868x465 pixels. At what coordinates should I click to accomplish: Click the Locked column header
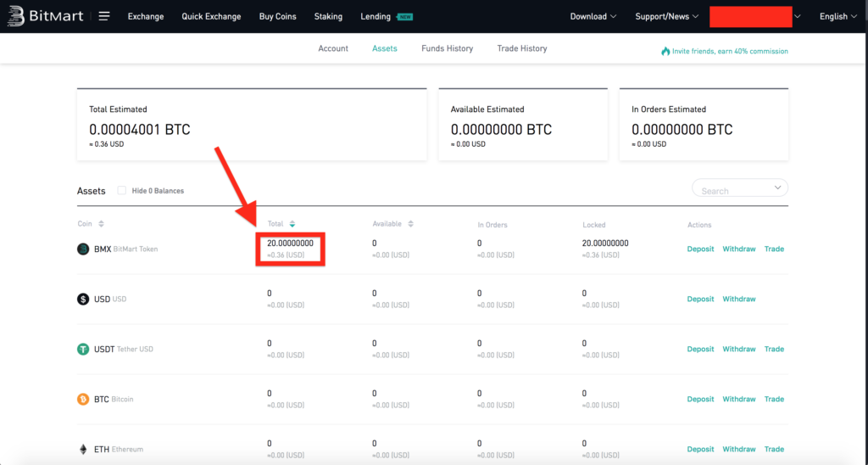594,225
